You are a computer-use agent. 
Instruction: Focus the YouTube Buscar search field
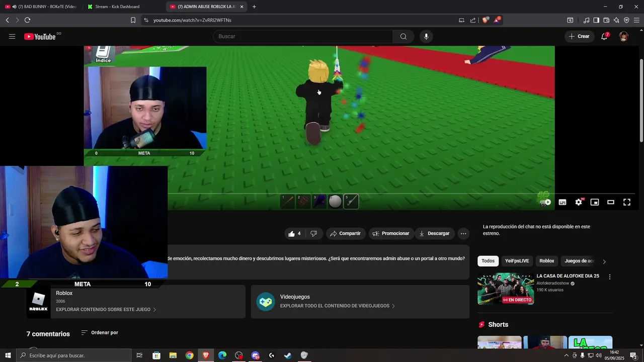tap(303, 36)
